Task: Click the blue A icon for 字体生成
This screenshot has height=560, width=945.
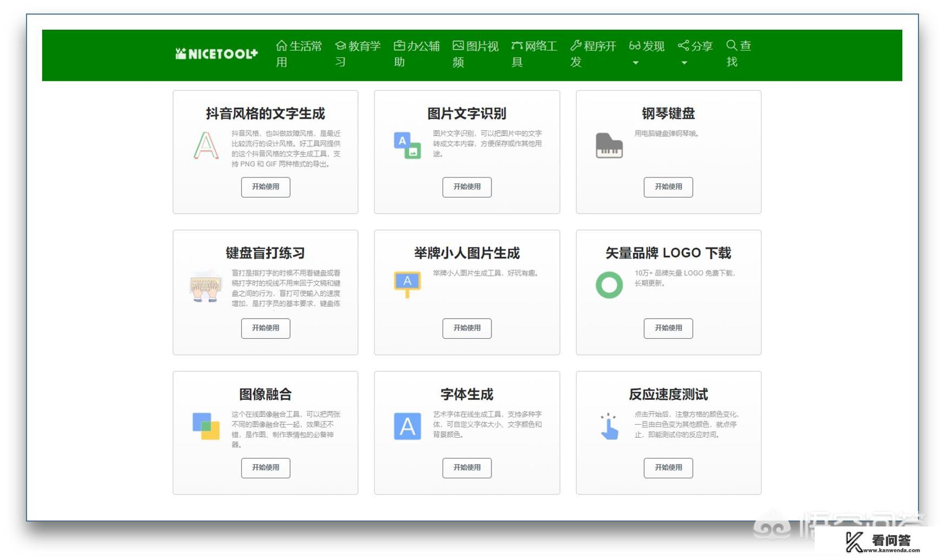Action: (408, 426)
